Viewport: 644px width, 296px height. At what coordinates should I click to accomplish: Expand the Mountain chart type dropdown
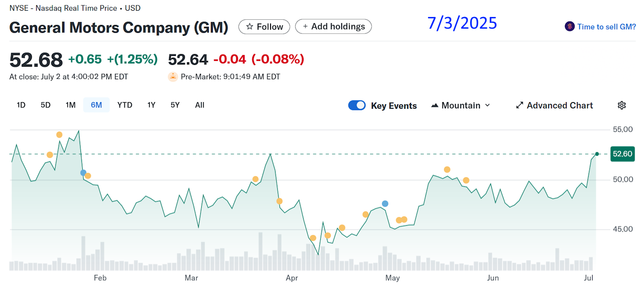tap(461, 105)
